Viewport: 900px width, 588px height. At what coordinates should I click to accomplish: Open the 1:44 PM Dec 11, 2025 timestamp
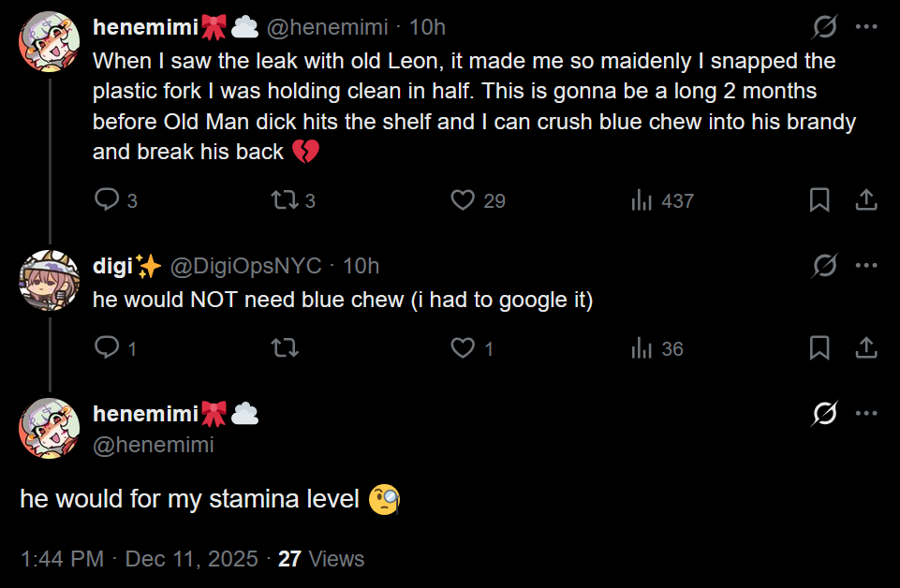140,559
